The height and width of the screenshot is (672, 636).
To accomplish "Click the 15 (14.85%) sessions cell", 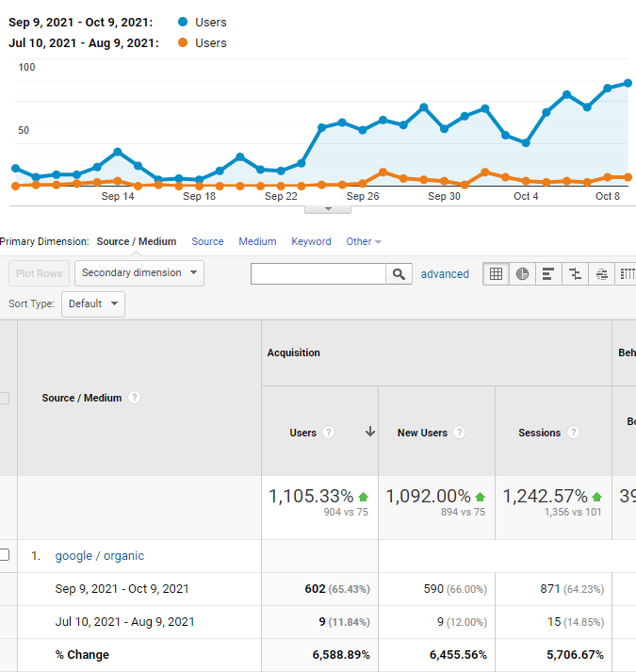I will point(576,622).
